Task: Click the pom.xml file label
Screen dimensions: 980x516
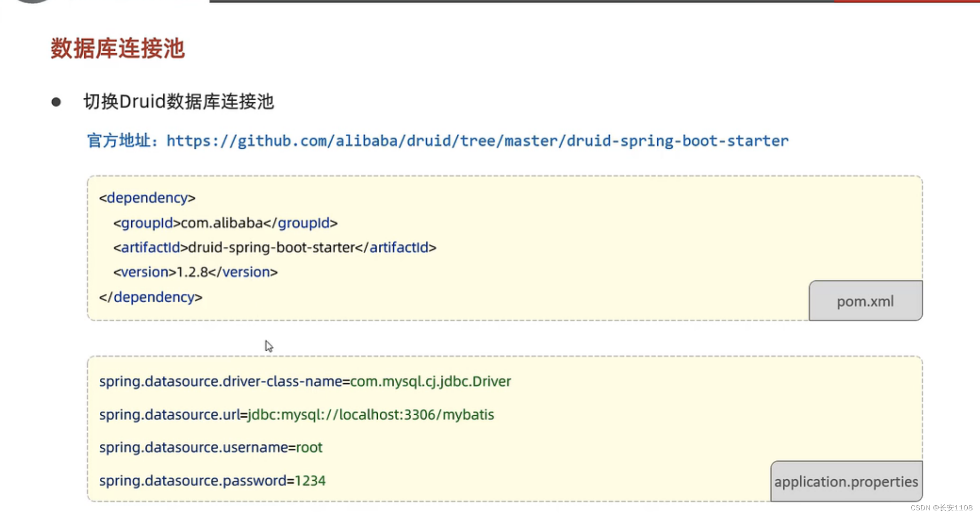Action: 865,301
